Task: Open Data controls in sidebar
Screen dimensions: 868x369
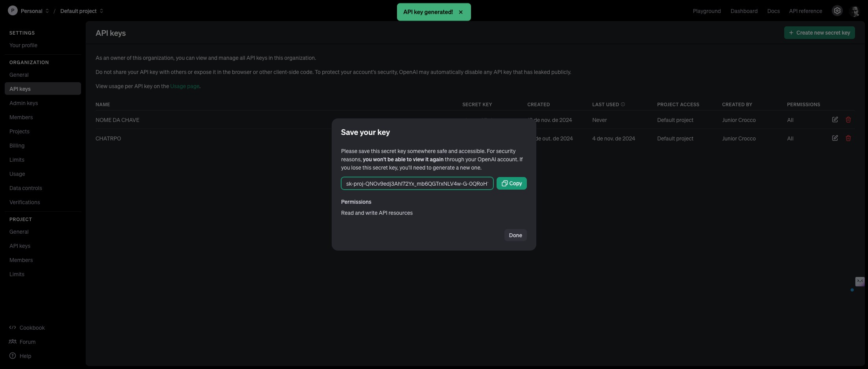Action: 43,188
